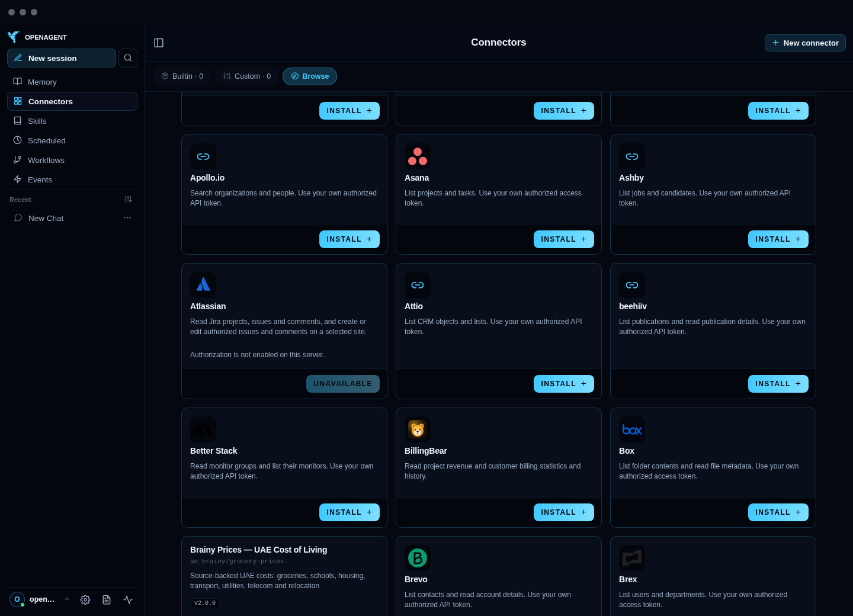Viewport: 853px width, 616px height.
Task: Click the Atlassian logo icon
Action: 203,285
